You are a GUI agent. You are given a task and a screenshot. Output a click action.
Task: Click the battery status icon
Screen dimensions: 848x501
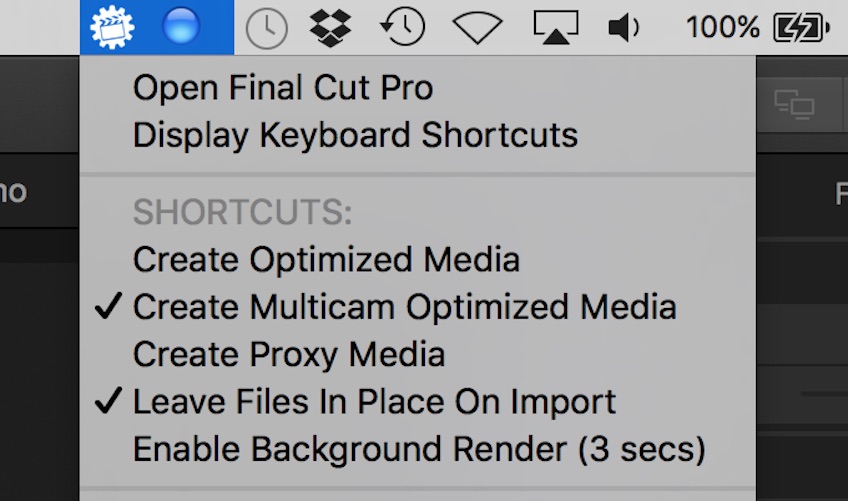[801, 28]
